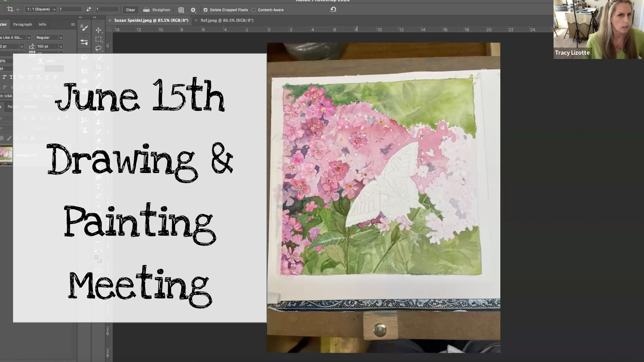The height and width of the screenshot is (362, 644).
Task: Click the crop width field
Action: [70, 9]
